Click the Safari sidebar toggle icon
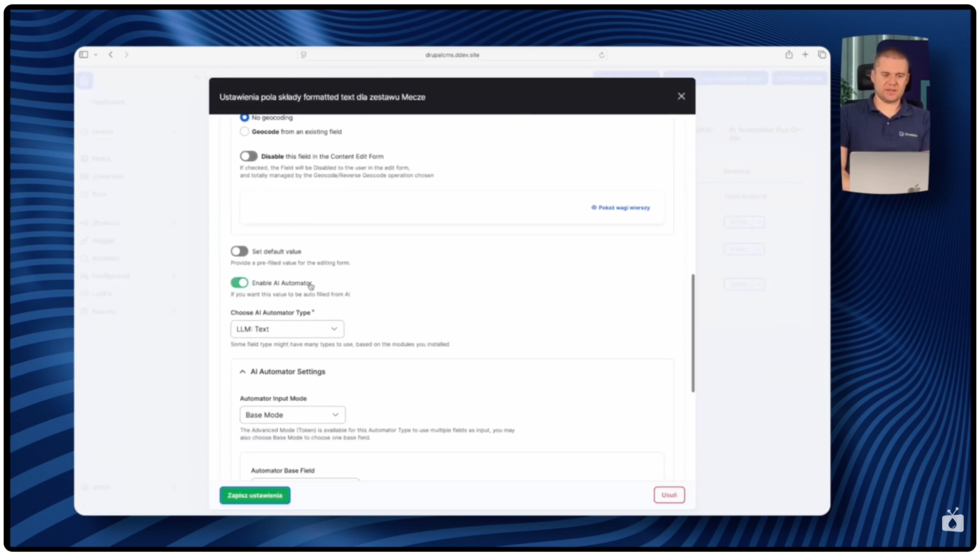Screen dimensions: 980x555 (x=84, y=54)
